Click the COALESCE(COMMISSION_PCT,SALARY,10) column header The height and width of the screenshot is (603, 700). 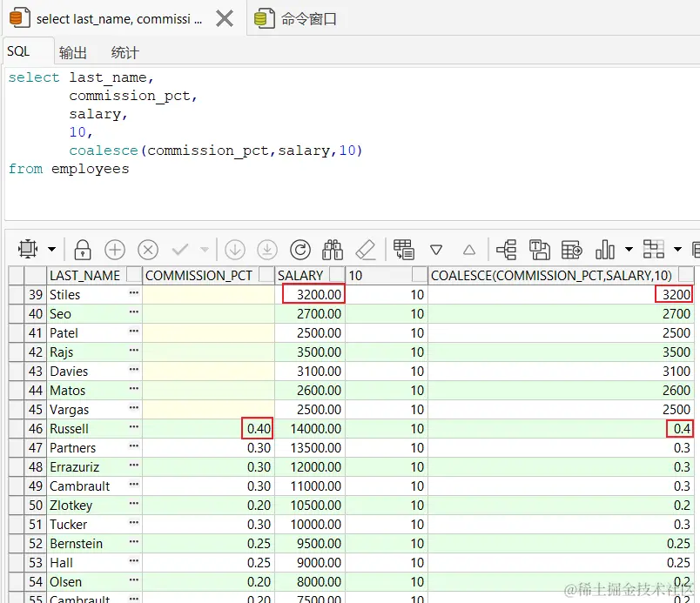coord(551,276)
